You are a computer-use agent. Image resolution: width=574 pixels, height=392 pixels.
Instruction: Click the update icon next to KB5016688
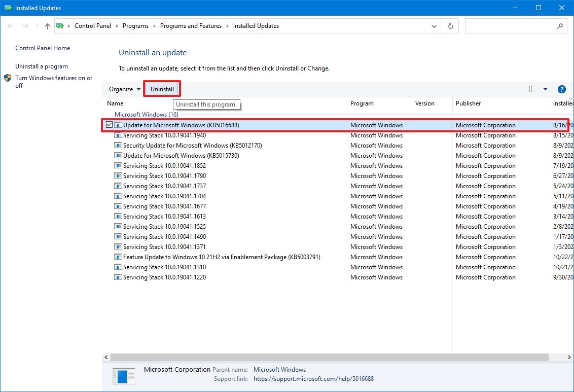point(118,125)
